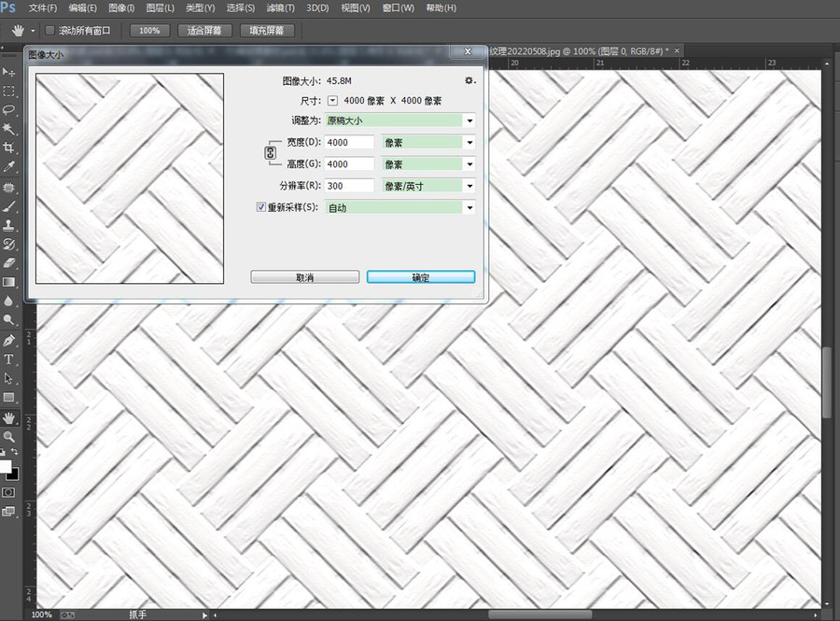This screenshot has height=621, width=840.
Task: Toggle Quick Mask mode
Action: tap(8, 492)
